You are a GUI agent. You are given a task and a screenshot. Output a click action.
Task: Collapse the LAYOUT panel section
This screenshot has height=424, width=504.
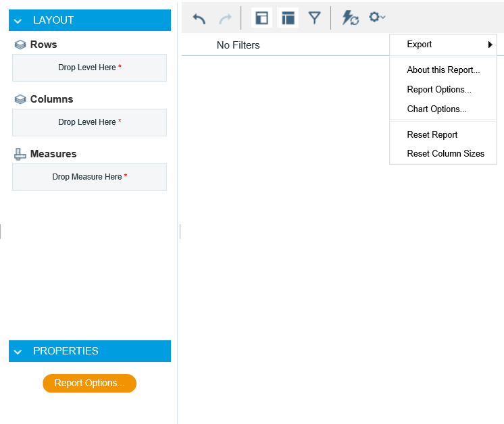pyautogui.click(x=19, y=20)
